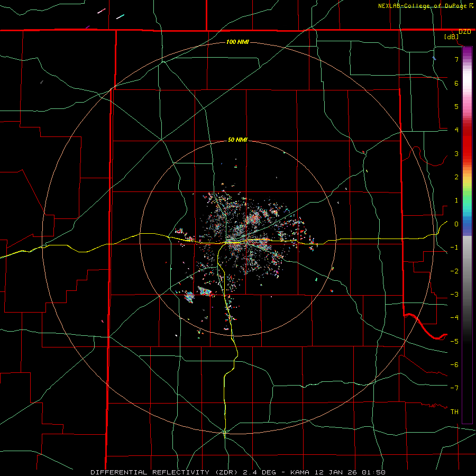Click the ZDR vertical color scale bar
The height and width of the screenshot is (476, 476).
point(467,235)
